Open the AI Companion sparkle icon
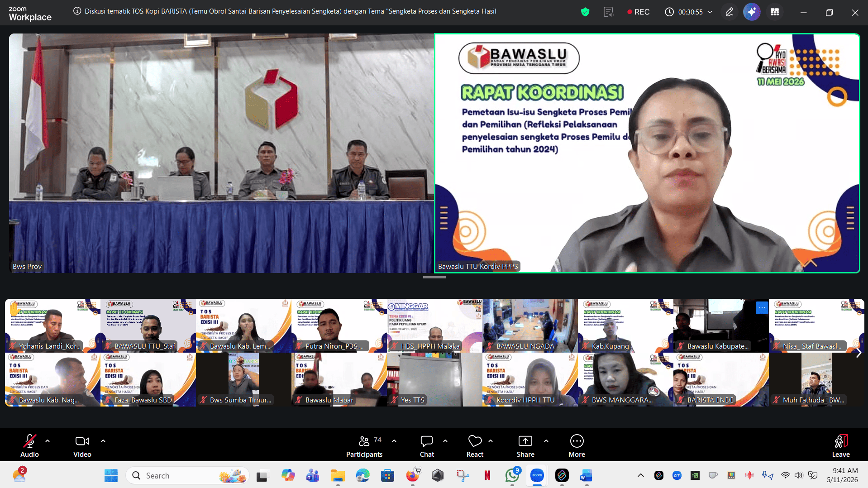 coord(752,12)
